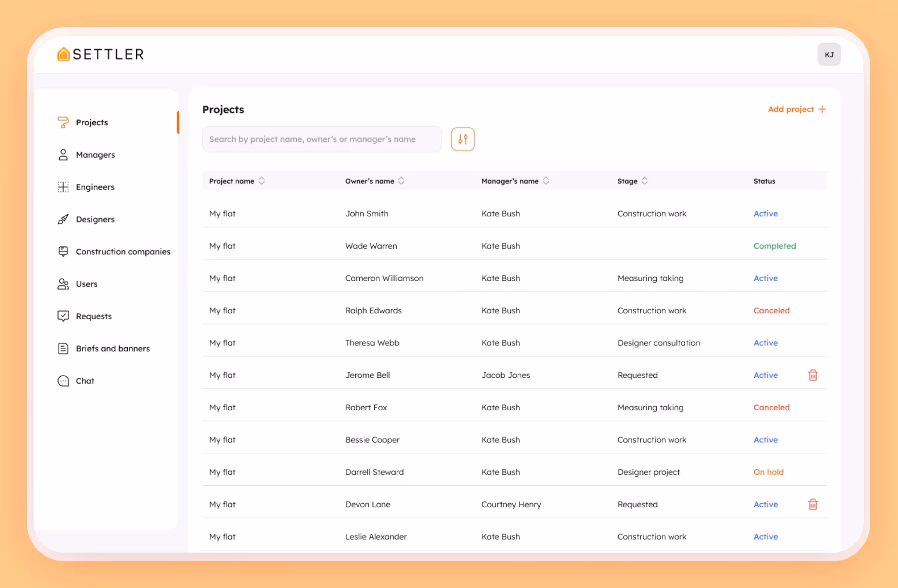Click the Managers person icon
The image size is (898, 588).
(63, 154)
